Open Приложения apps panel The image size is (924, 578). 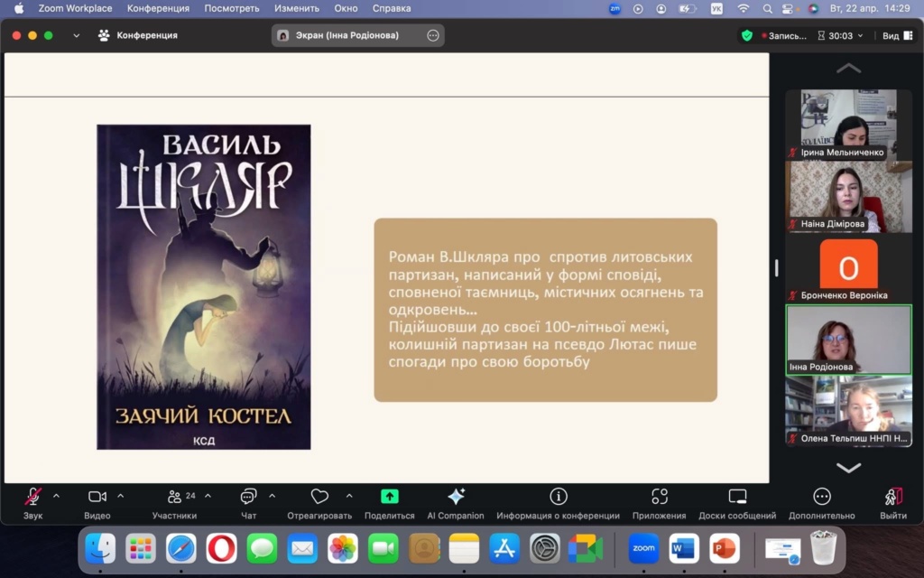pyautogui.click(x=660, y=502)
